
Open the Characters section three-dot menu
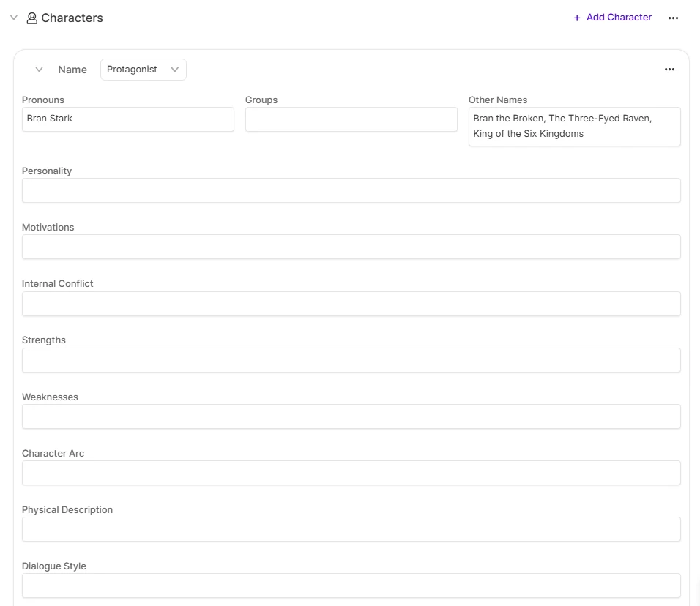tap(673, 18)
